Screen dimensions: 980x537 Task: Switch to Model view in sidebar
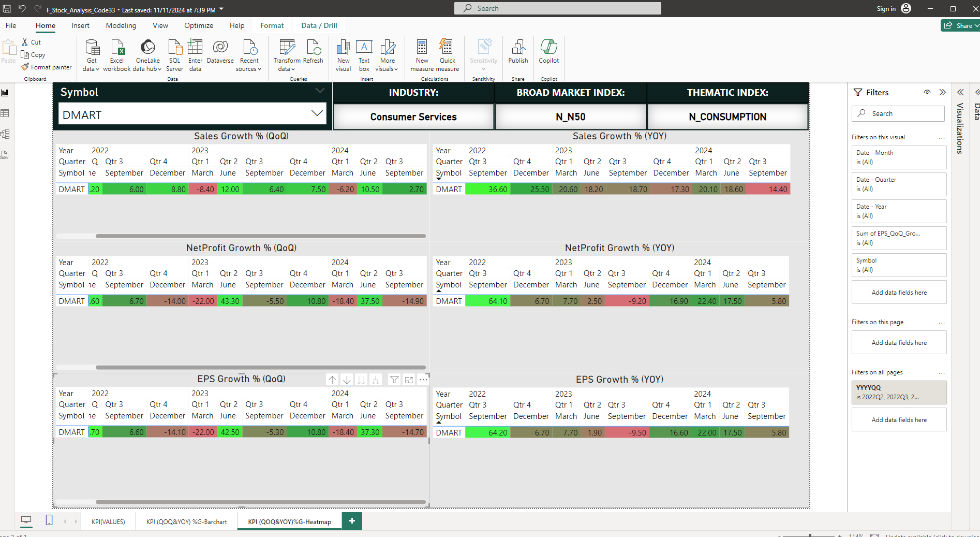pyautogui.click(x=5, y=134)
